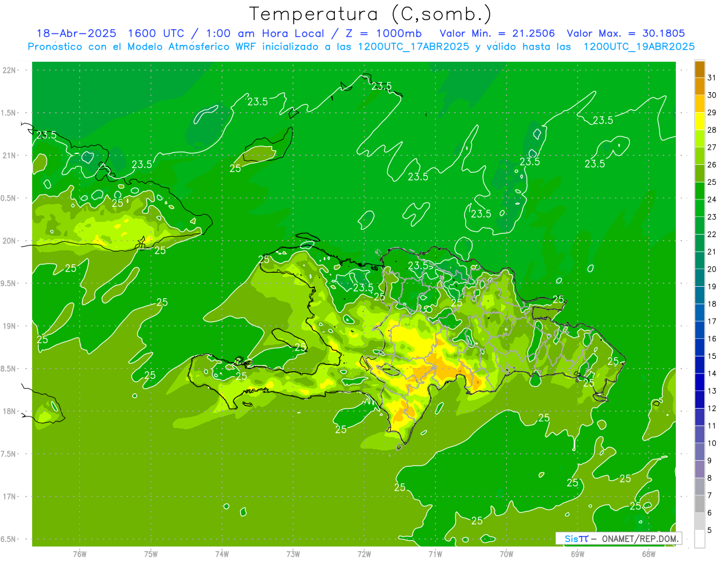Viewport: 728px width, 562px height.
Task: Click the "17N" latitude axis label
Action: [10, 497]
